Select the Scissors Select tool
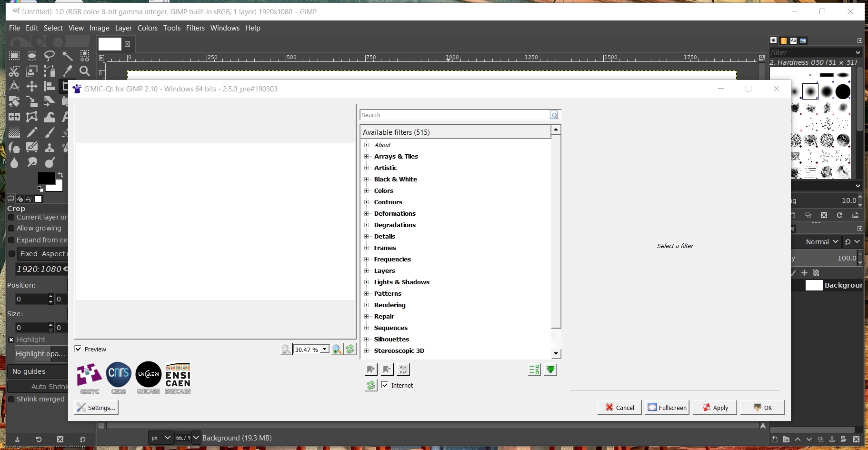This screenshot has width=868, height=450. point(14,71)
